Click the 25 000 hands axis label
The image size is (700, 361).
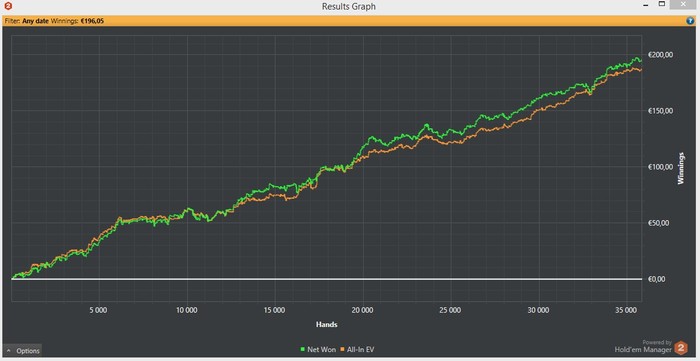point(450,310)
